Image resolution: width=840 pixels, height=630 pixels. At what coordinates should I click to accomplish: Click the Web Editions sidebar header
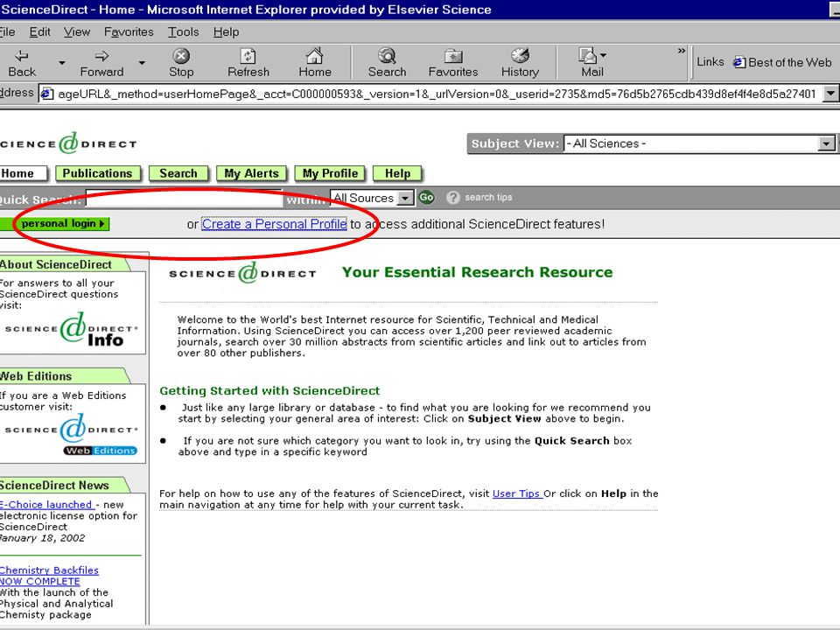63,376
